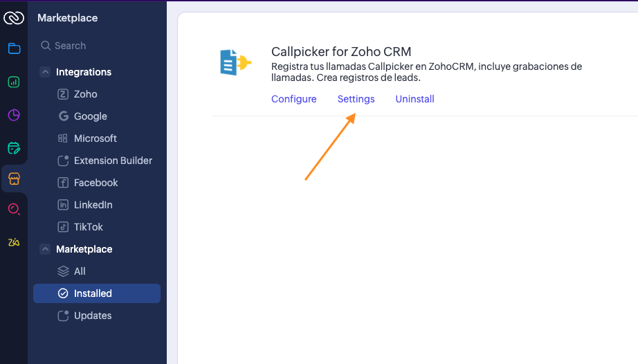The image size is (638, 364).
Task: Open the calendar with pencil icon
Action: pos(14,148)
